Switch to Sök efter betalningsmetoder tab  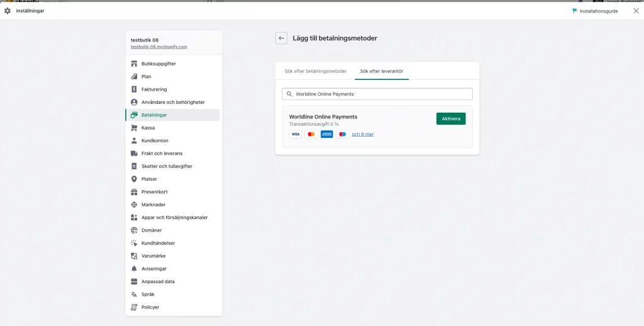pos(316,71)
